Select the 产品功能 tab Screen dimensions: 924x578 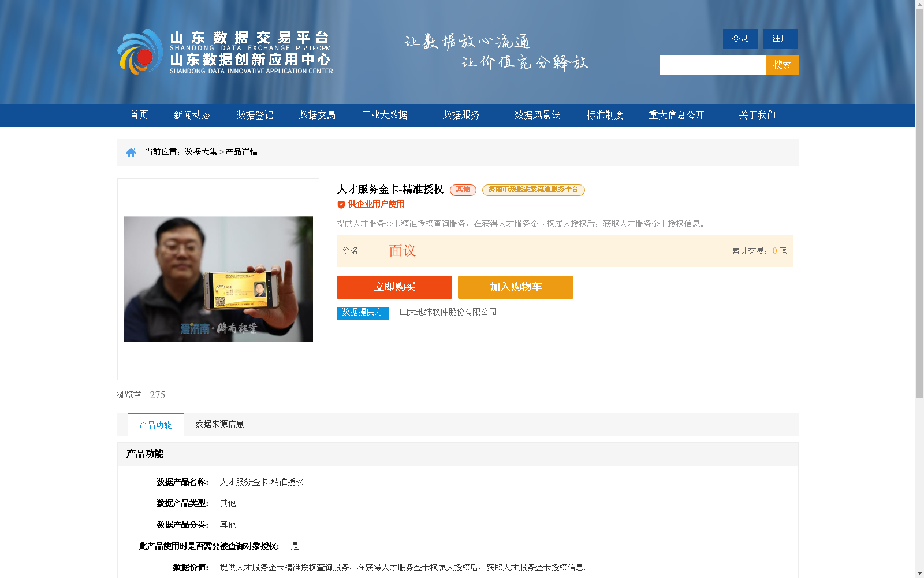pyautogui.click(x=154, y=424)
